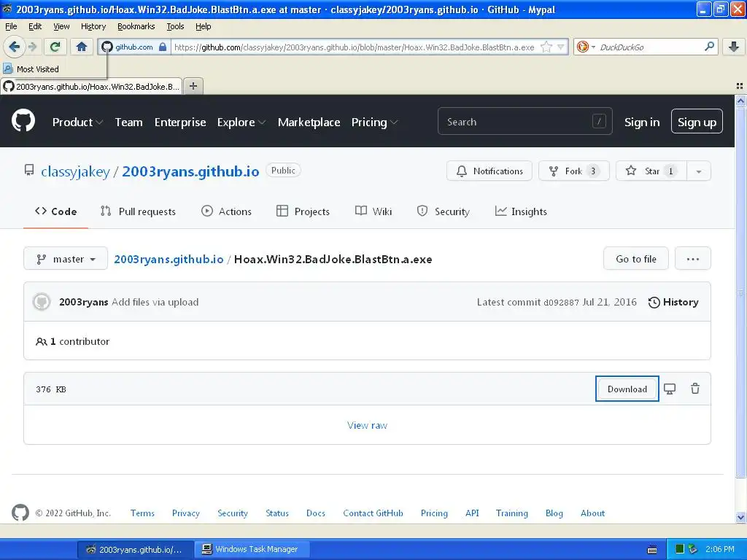Delete the file with trash icon
Image resolution: width=747 pixels, height=560 pixels.
coord(695,389)
